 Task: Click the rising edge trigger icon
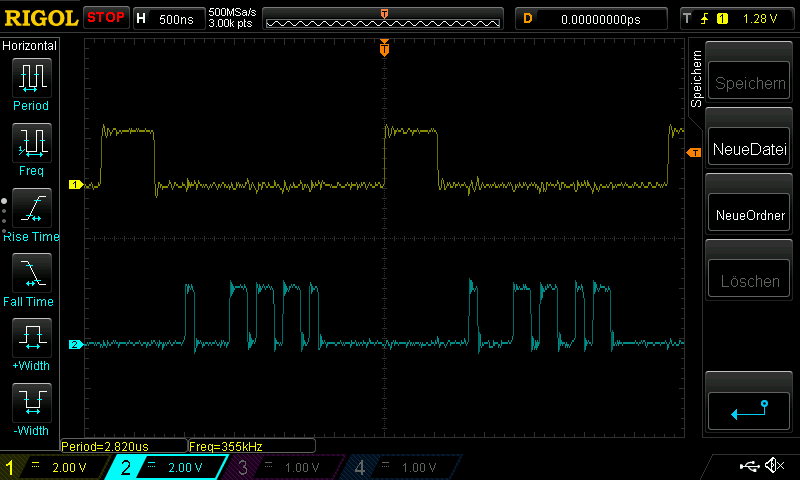[705, 19]
